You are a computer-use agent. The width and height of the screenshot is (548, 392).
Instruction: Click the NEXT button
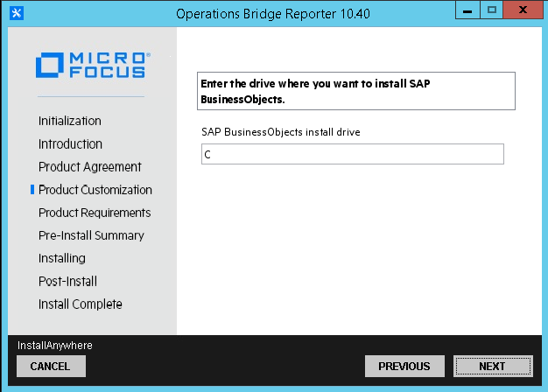(x=493, y=366)
